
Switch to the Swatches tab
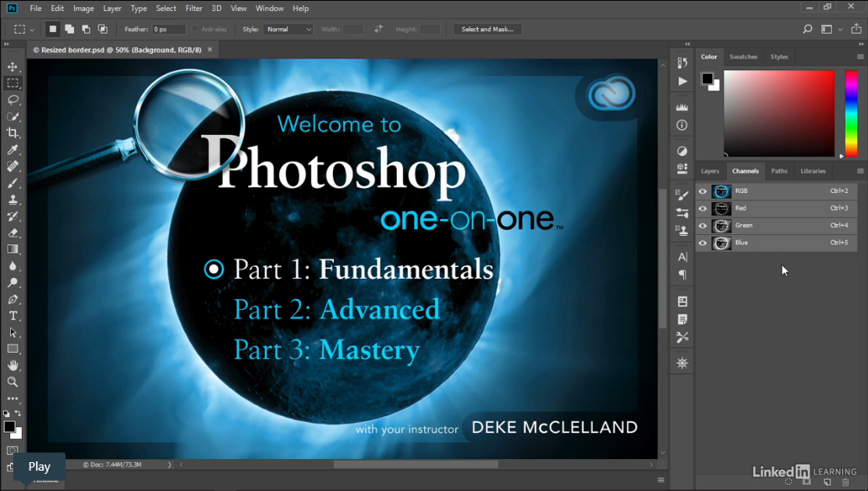click(743, 56)
